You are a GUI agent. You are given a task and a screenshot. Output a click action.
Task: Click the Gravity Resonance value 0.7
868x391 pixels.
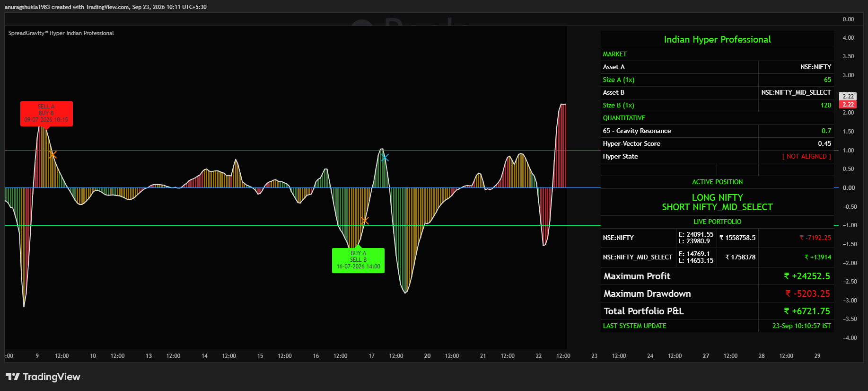point(826,131)
